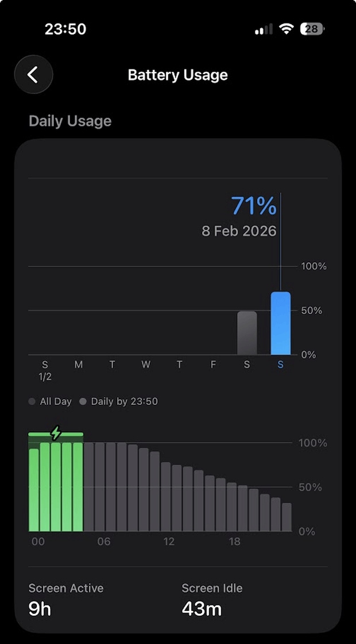Tap the last hourly battery level bar
Viewport: 356px width, 644px height.
click(x=287, y=517)
